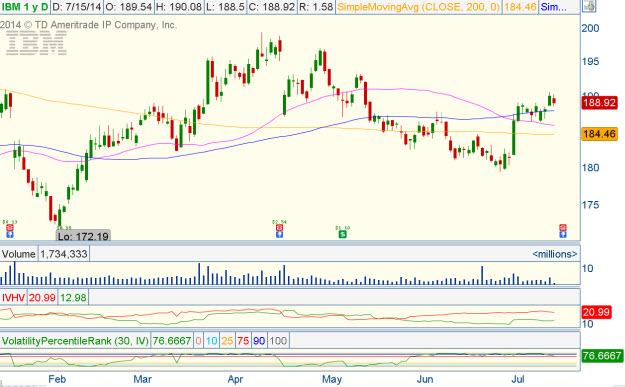Click the <millions> unit label
This screenshot has height=387, width=625.
[555, 254]
